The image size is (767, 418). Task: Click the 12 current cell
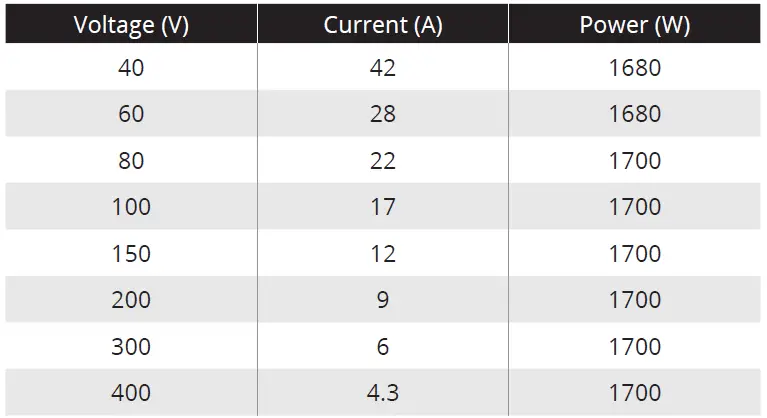tap(383, 254)
